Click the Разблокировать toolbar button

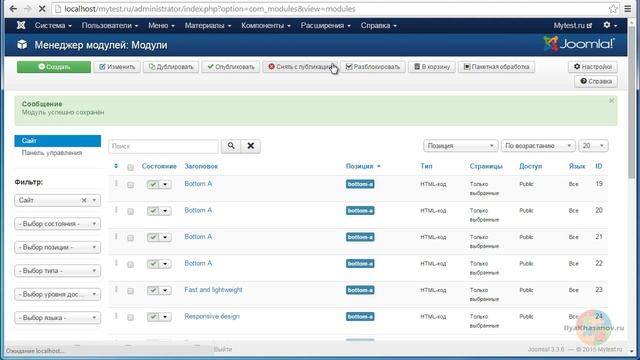coord(373,67)
